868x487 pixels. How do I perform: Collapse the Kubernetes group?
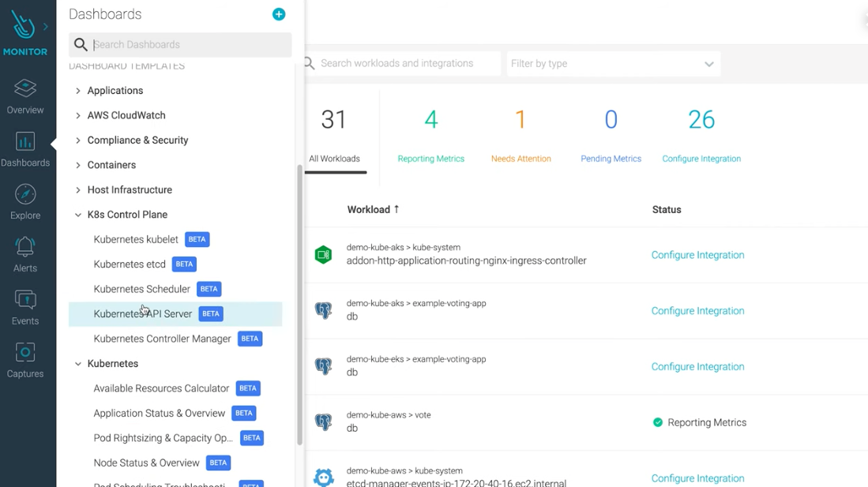click(x=77, y=364)
